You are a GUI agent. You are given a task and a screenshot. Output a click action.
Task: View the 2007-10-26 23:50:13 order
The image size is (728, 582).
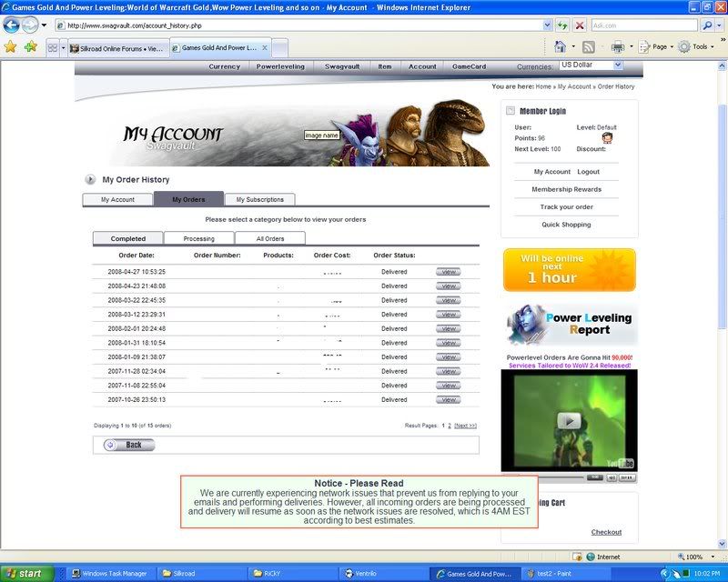pos(448,399)
